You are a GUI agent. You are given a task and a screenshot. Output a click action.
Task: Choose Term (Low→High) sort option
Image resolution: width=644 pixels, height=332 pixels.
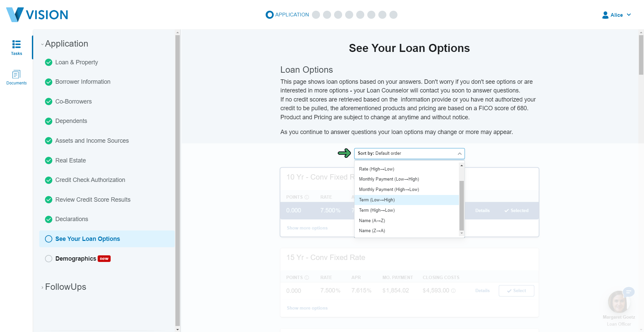[377, 200]
